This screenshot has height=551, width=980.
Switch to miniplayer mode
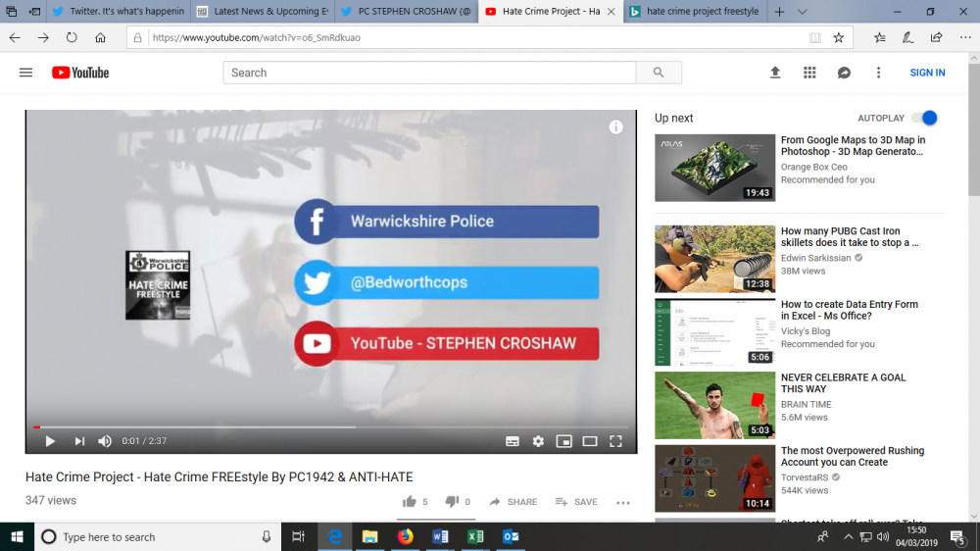(x=563, y=441)
